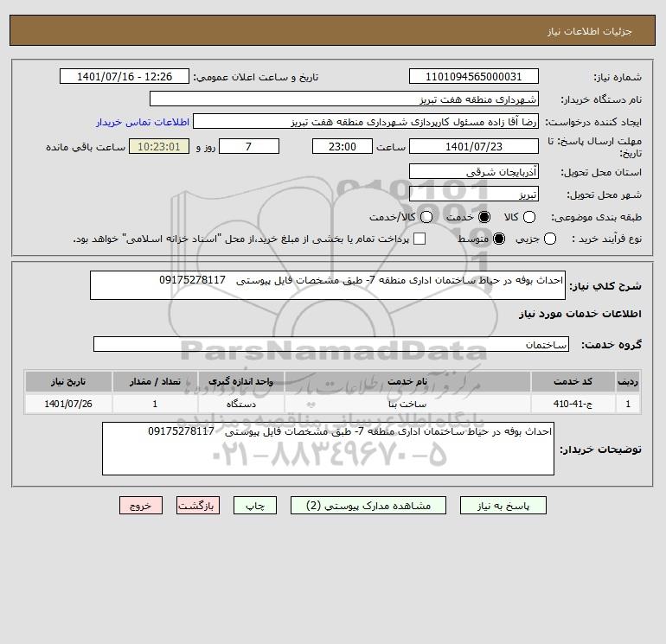Click the تاریخ نیاز column header
This screenshot has width=666, height=644.
(68, 381)
